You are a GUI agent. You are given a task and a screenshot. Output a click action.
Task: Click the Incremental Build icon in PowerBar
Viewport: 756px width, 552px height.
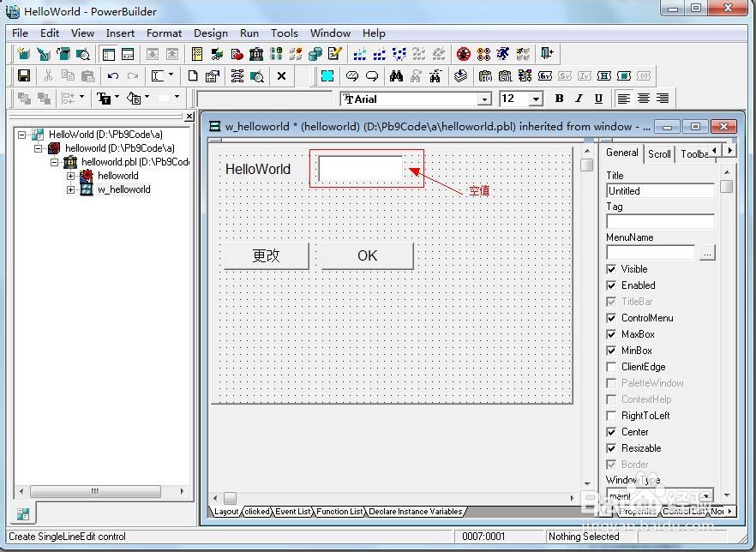pyautogui.click(x=360, y=53)
